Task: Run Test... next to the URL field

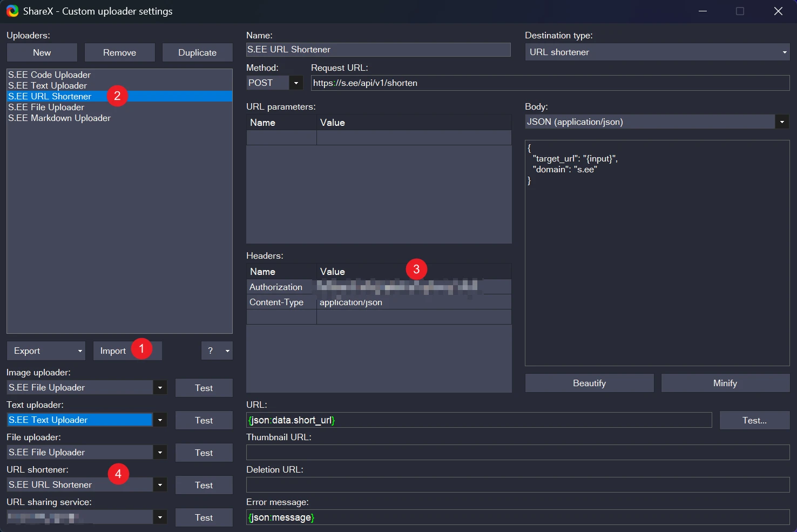Action: 754,420
